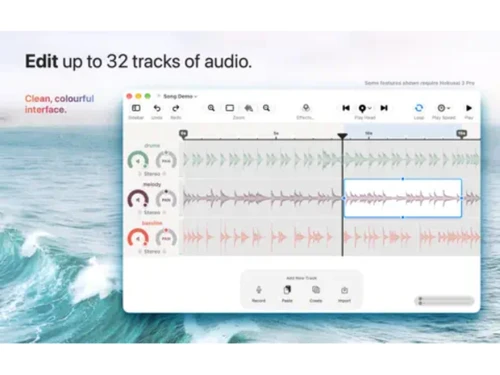Click the yellow minimize window button
Viewport: 500px width, 375px height.
click(x=138, y=96)
